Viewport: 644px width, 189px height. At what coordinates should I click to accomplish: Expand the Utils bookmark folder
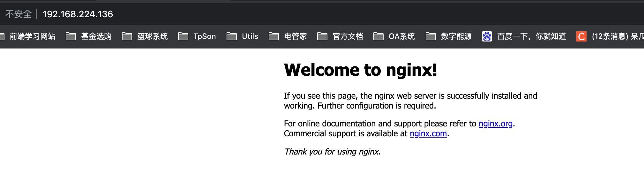[249, 36]
